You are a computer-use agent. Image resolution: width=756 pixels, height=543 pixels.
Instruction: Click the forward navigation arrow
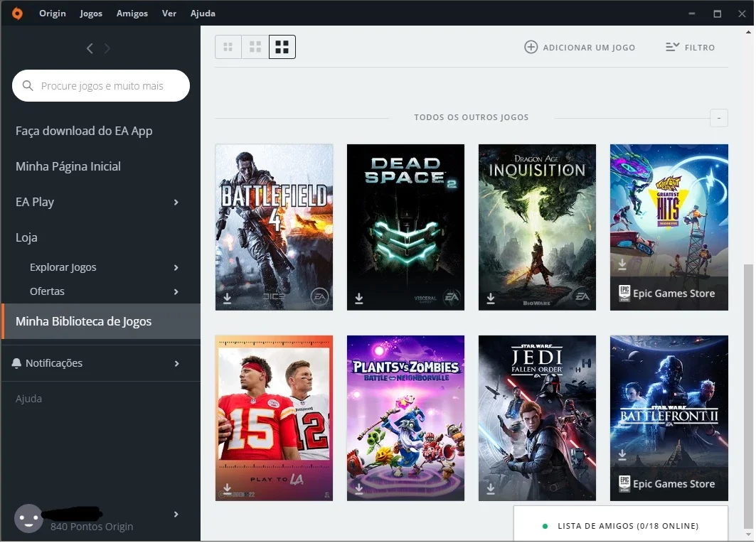pos(107,48)
